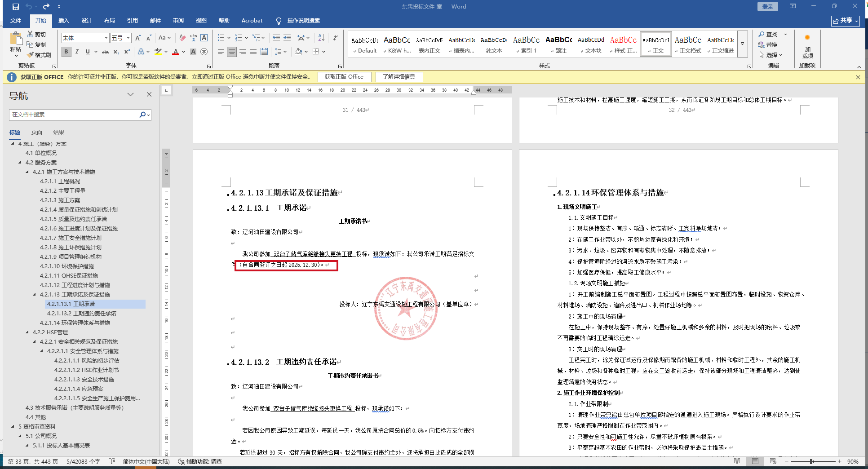Click the superscript icon

(x=127, y=52)
